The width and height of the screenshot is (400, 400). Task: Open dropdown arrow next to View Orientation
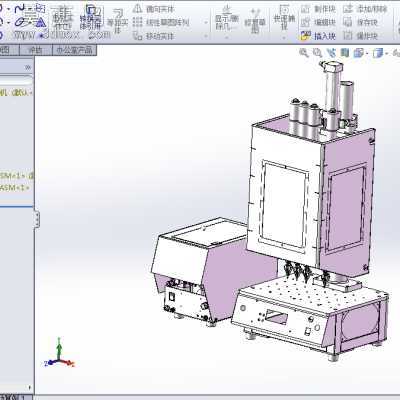pyautogui.click(x=367, y=53)
